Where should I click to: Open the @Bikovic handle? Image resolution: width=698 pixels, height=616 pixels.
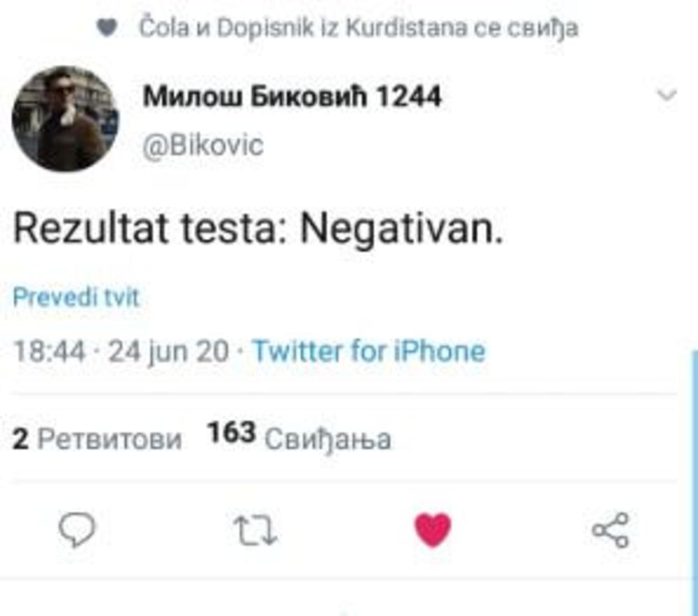tap(203, 146)
